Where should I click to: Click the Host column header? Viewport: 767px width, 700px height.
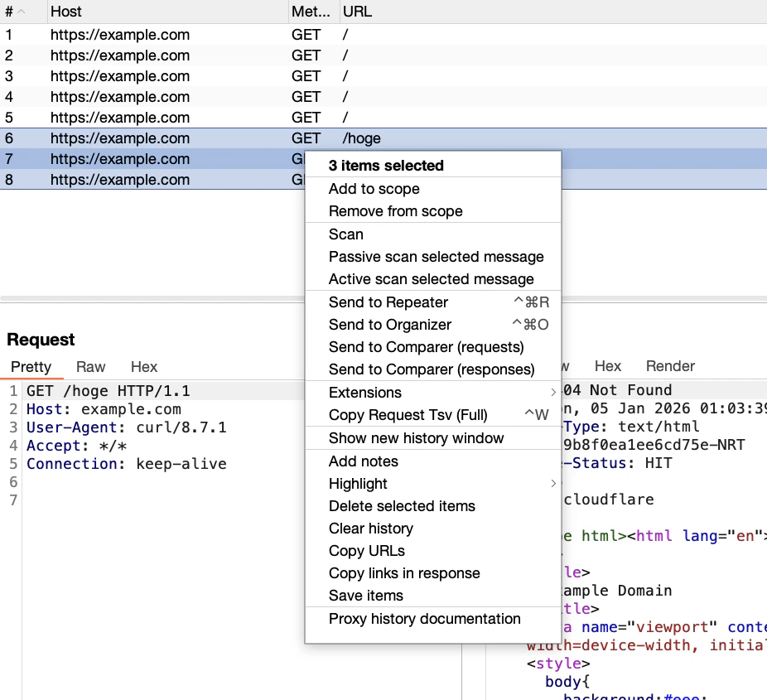(168, 12)
